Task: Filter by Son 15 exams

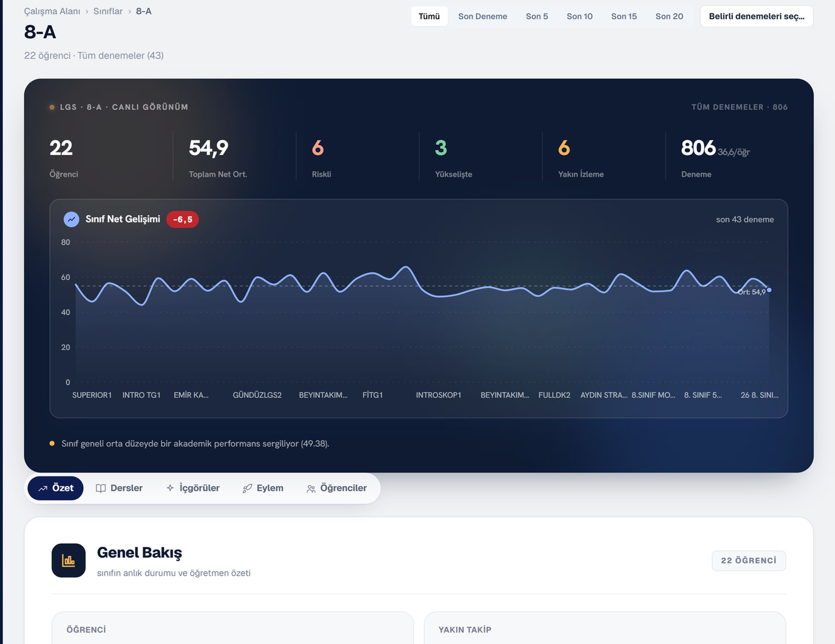Action: coord(624,17)
